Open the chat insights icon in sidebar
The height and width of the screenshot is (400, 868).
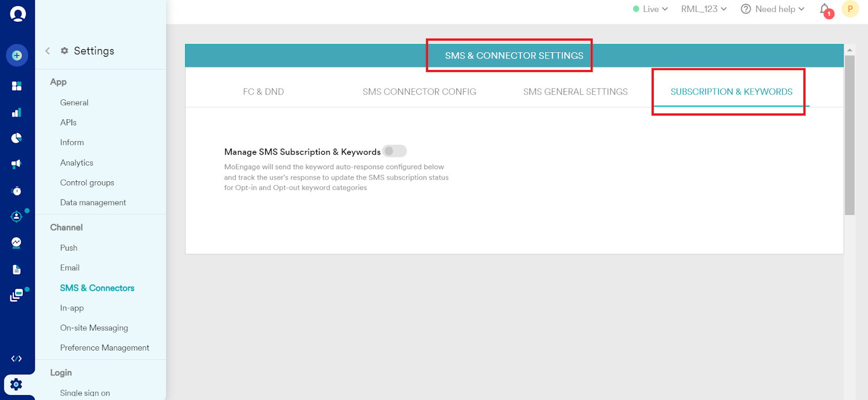click(17, 243)
